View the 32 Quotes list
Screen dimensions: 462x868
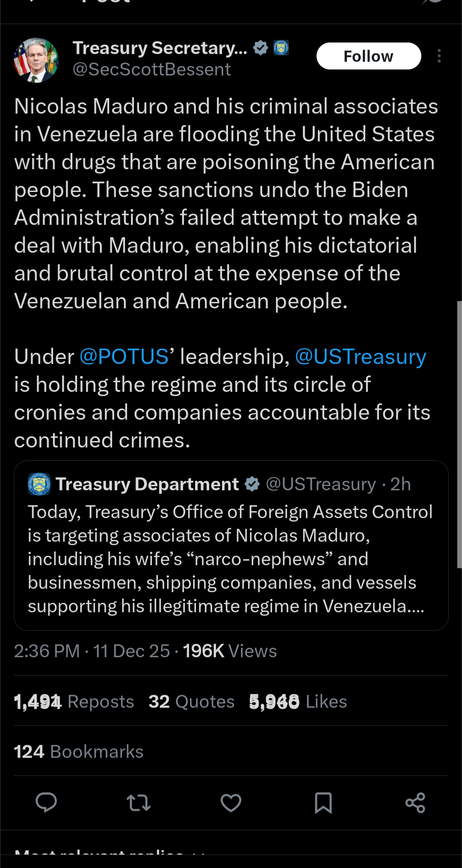pyautogui.click(x=191, y=702)
